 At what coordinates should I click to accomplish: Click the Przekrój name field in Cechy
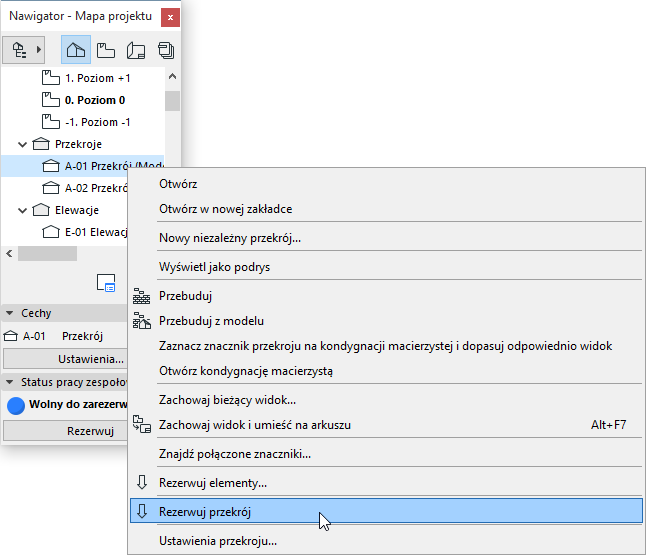pos(82,336)
